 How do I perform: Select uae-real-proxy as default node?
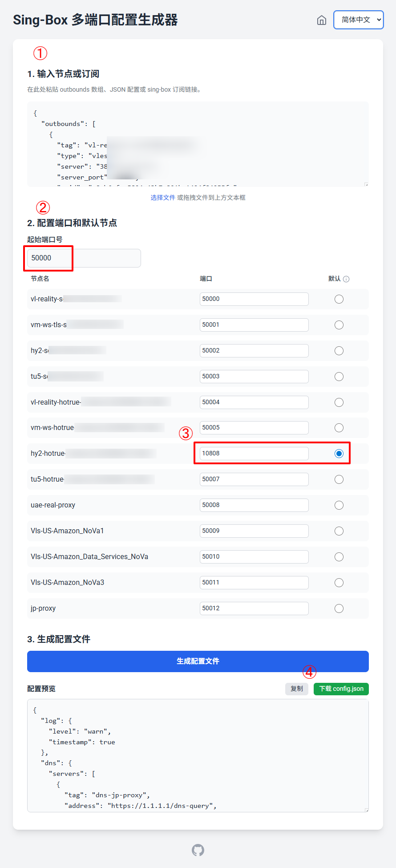pos(339,505)
